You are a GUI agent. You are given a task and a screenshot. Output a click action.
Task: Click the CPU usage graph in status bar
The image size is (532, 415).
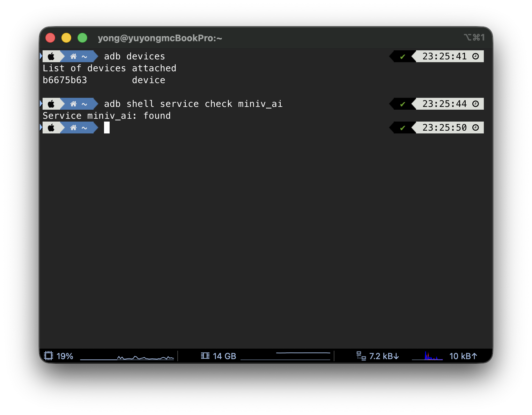(127, 357)
